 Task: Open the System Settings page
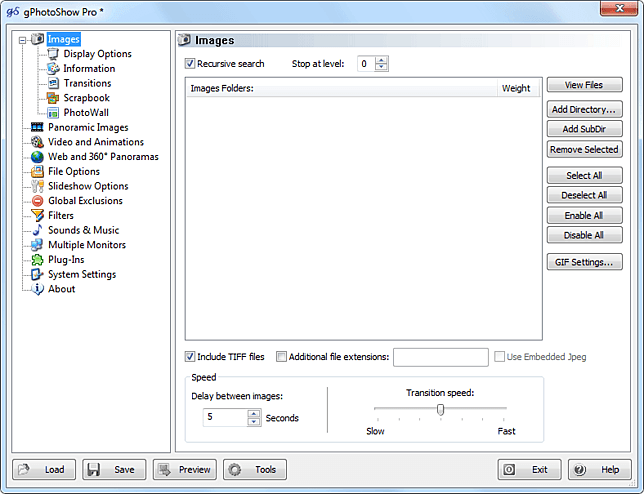(x=82, y=274)
